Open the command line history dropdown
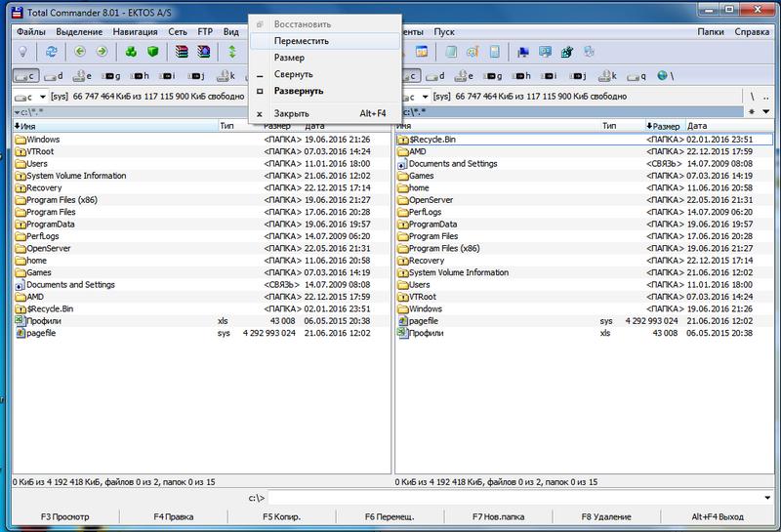This screenshot has width=781, height=532. (767, 497)
